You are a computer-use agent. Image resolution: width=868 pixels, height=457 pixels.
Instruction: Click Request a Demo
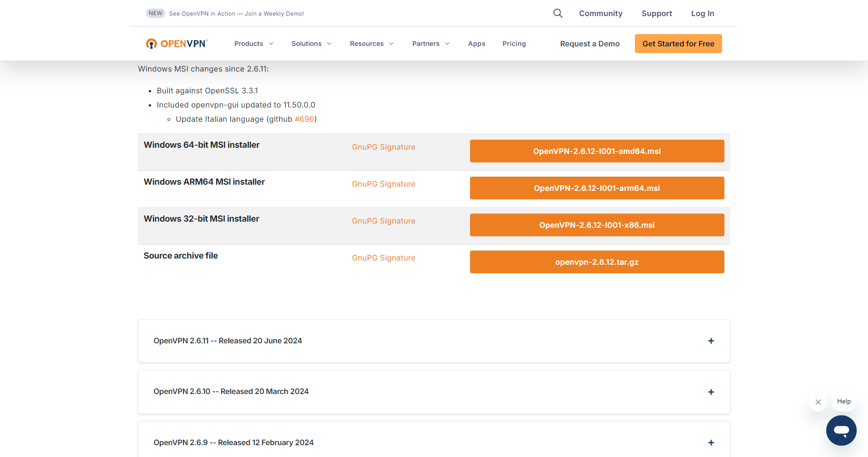pos(590,44)
